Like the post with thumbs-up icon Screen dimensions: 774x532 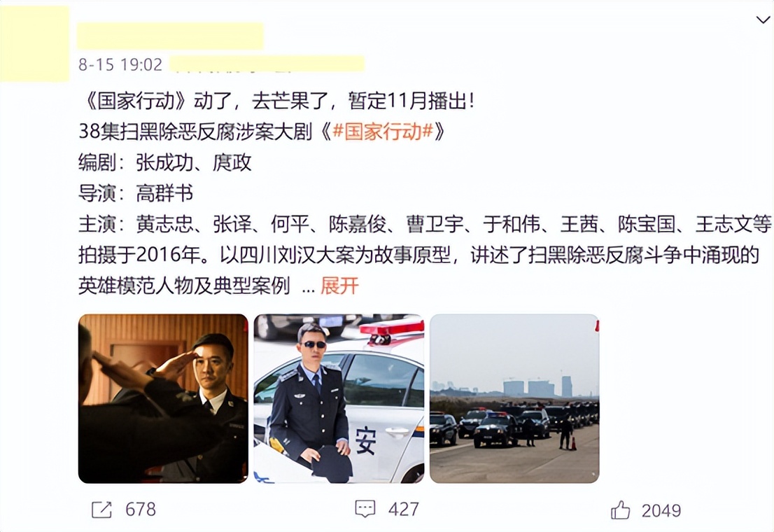621,510
